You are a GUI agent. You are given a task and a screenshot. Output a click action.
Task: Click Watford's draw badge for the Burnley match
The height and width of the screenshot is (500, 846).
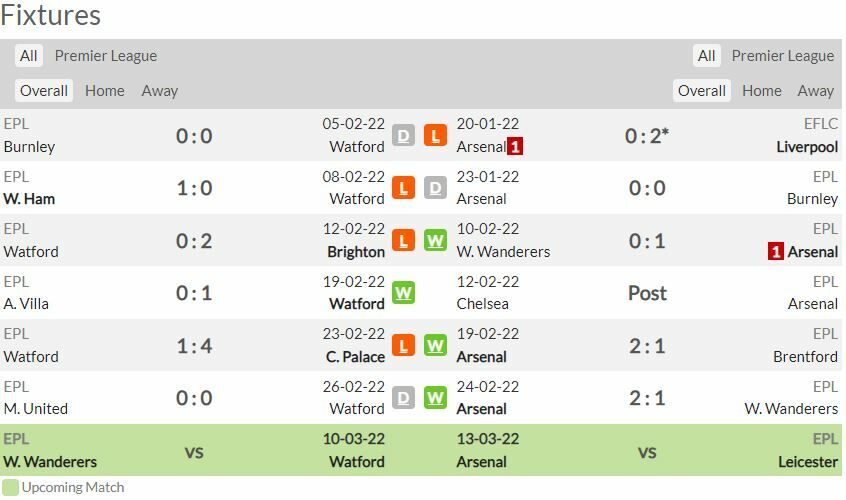click(403, 135)
